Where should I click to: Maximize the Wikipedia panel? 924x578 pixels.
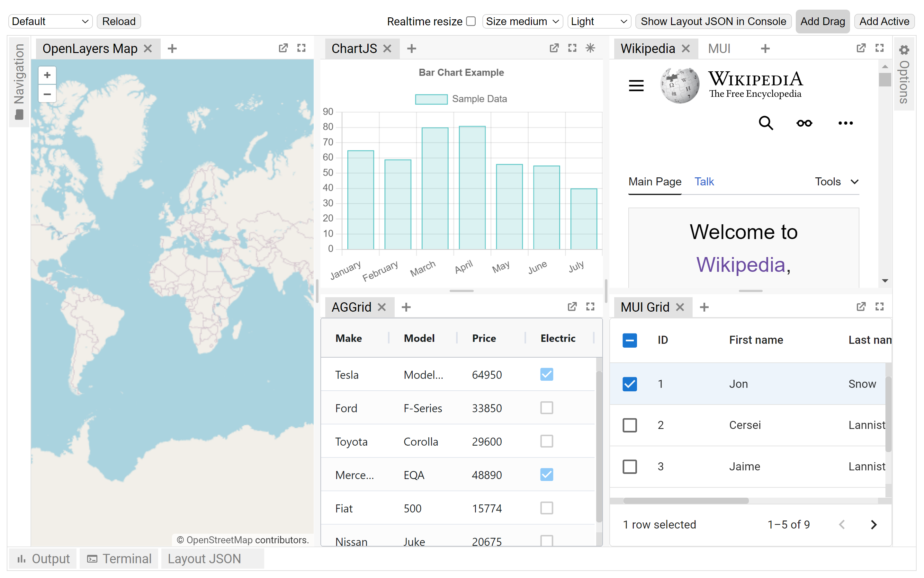click(879, 48)
